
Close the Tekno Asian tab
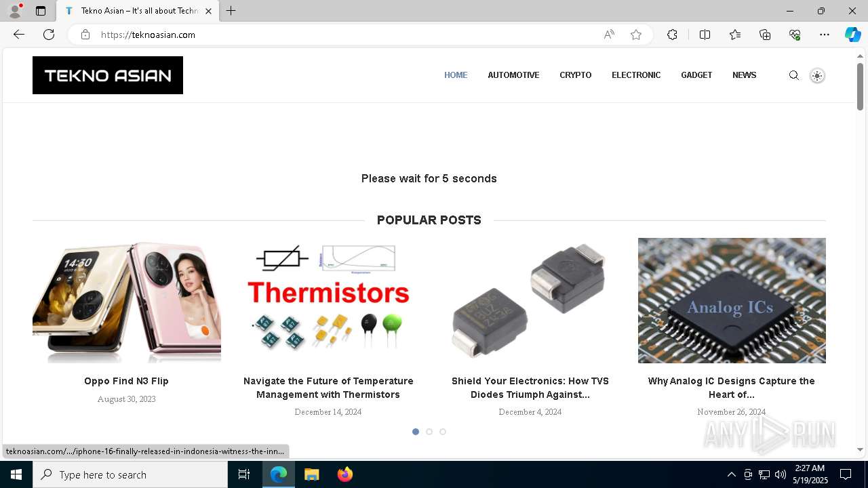coord(208,11)
